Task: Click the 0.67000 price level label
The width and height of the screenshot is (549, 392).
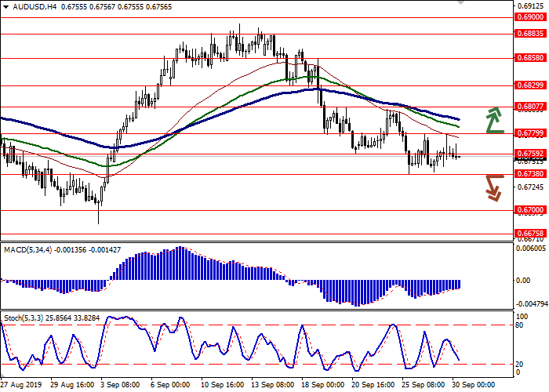Action: click(x=530, y=211)
